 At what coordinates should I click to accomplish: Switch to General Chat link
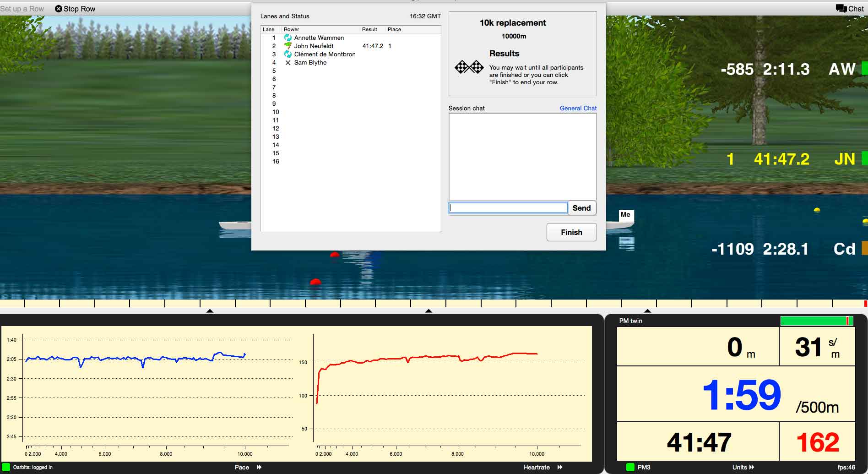click(x=578, y=108)
